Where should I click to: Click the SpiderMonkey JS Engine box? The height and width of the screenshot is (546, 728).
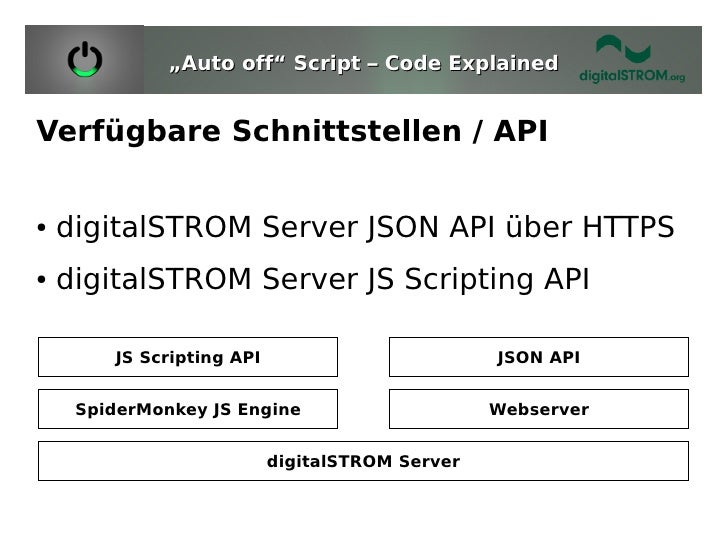(188, 409)
